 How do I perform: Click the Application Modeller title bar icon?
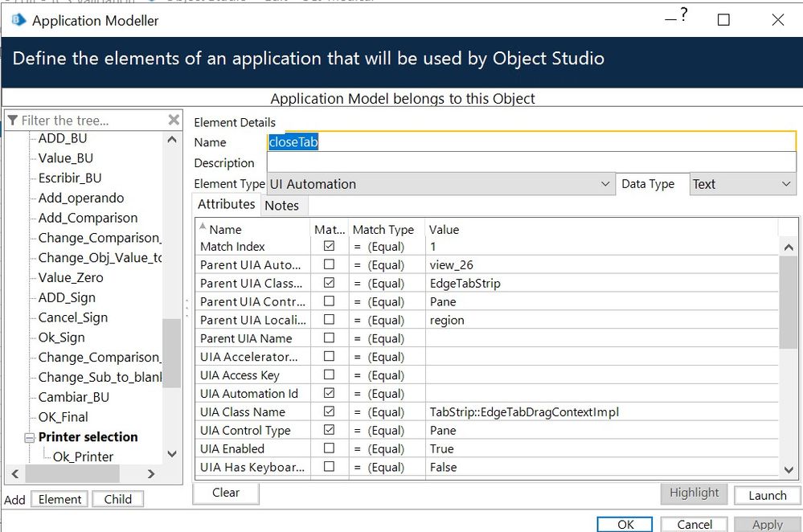18,20
